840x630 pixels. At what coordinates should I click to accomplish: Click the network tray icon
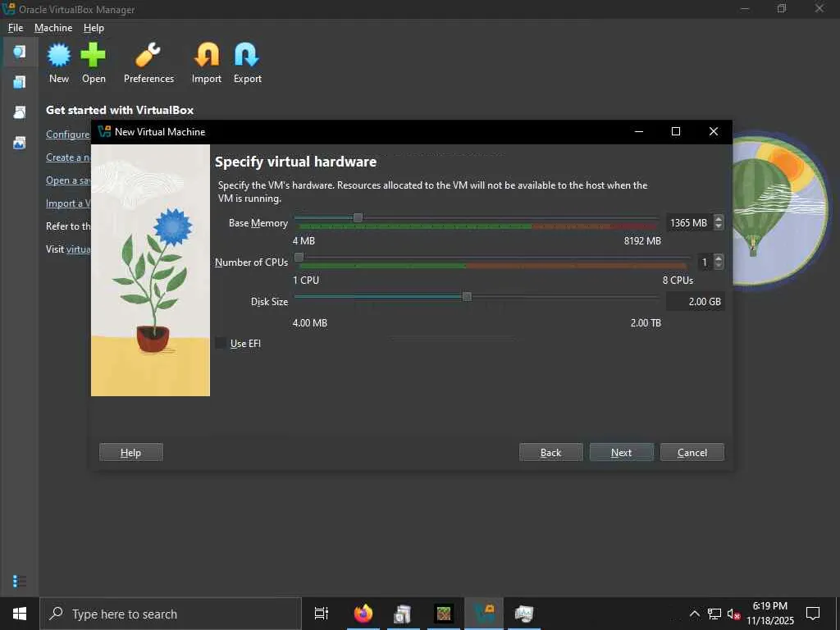tap(714, 614)
